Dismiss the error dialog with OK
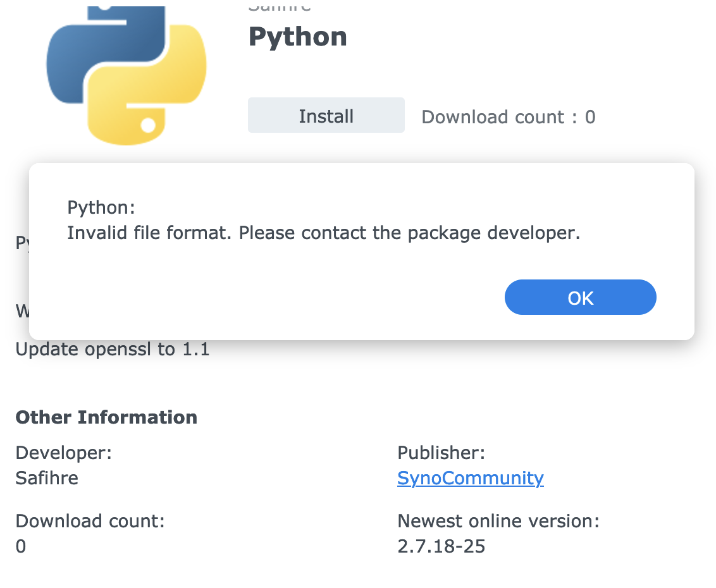The height and width of the screenshot is (588, 716). tap(580, 297)
